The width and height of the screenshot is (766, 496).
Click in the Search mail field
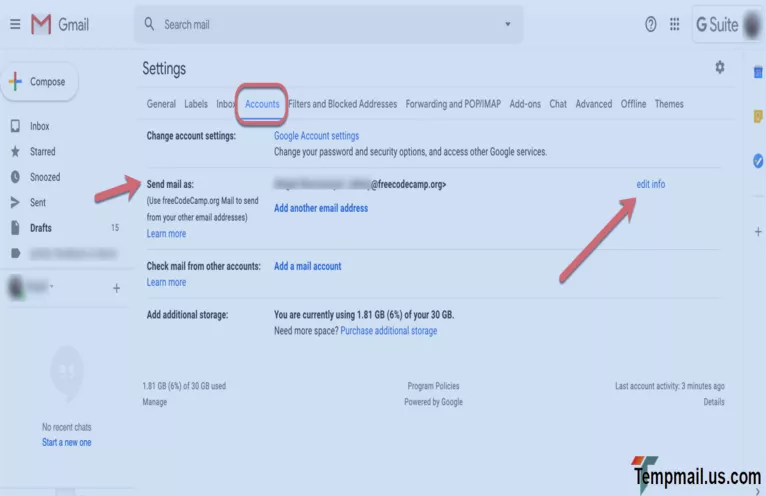(x=320, y=24)
